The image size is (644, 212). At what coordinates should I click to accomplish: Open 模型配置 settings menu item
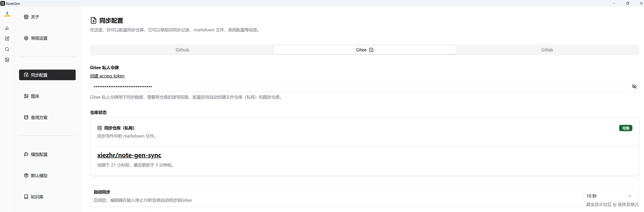(x=39, y=154)
